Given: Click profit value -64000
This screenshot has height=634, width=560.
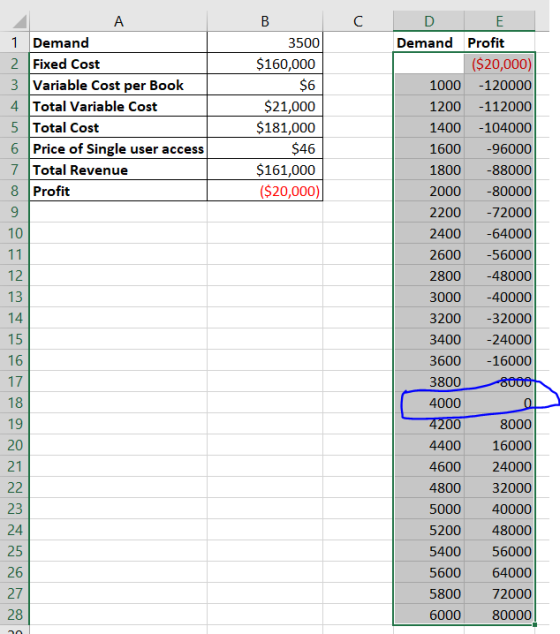Looking at the screenshot, I should coord(500,233).
